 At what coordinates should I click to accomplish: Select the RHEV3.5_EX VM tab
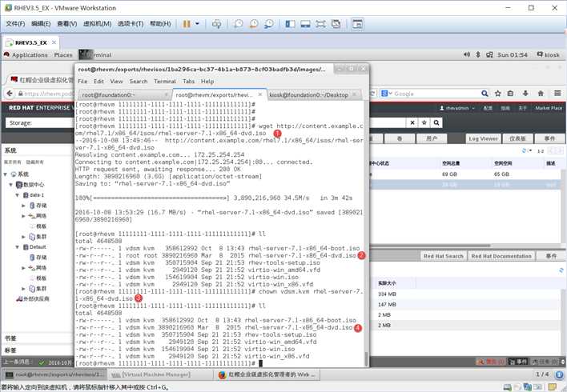31,42
